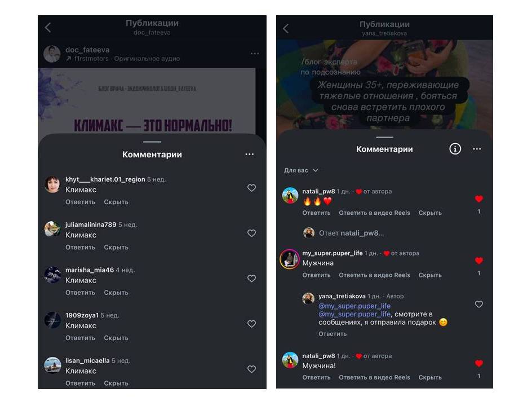This screenshot has width=532, height=406.
Task: Open three-dot menu beside doc_fateeva post
Action: 255,54
